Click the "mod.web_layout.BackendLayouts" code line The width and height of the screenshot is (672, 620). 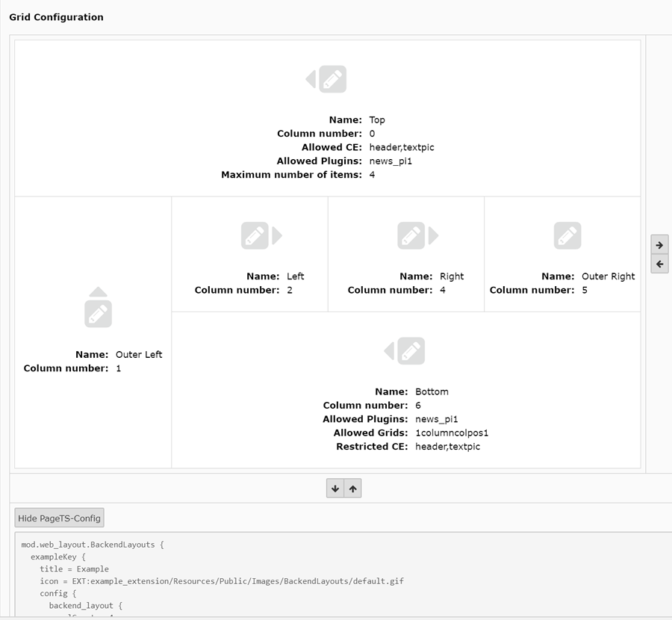click(x=93, y=545)
